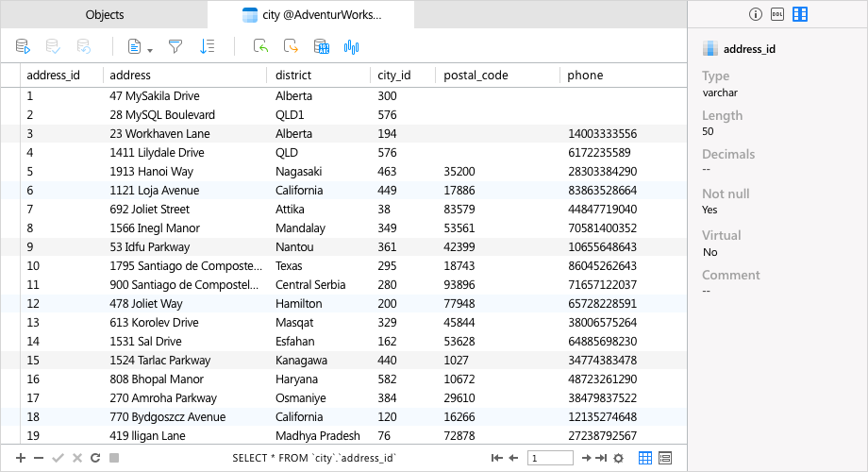Viewport: 868px width, 472px height.
Task: Switch to form view
Action: [665, 458]
